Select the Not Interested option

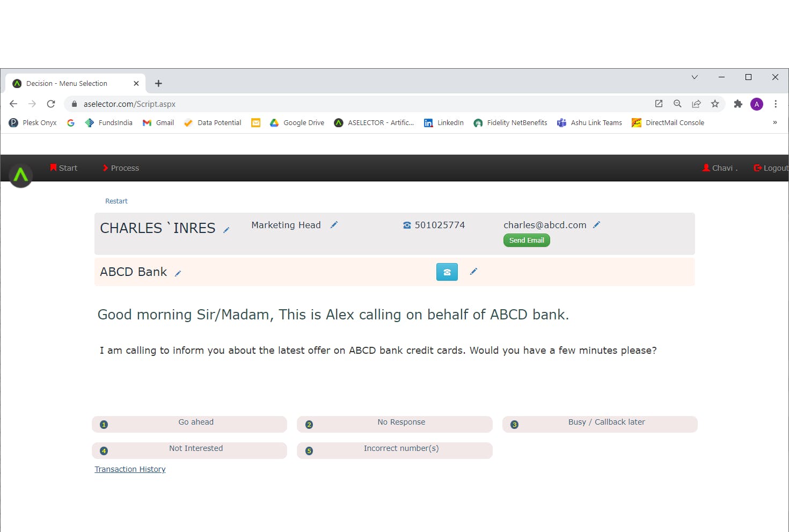[189, 450]
